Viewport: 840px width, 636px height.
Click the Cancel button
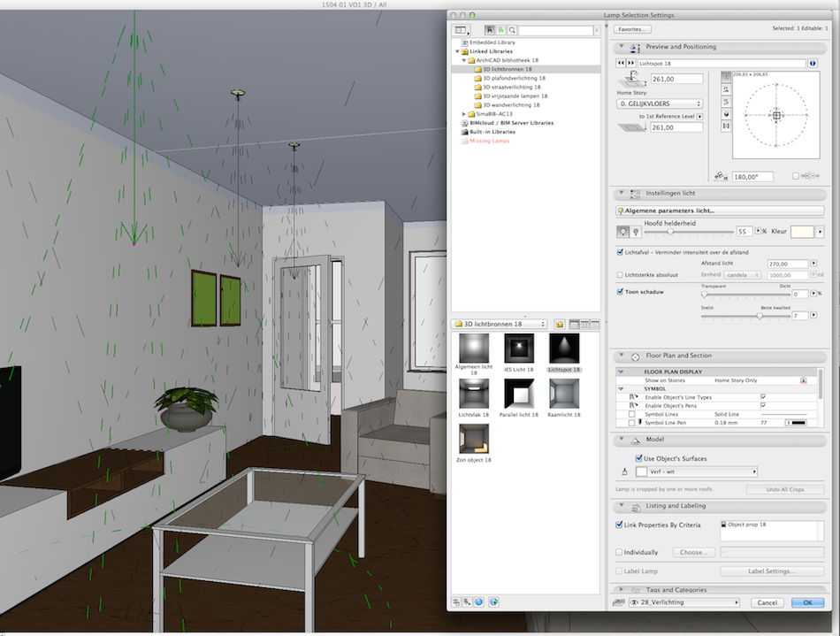click(767, 602)
